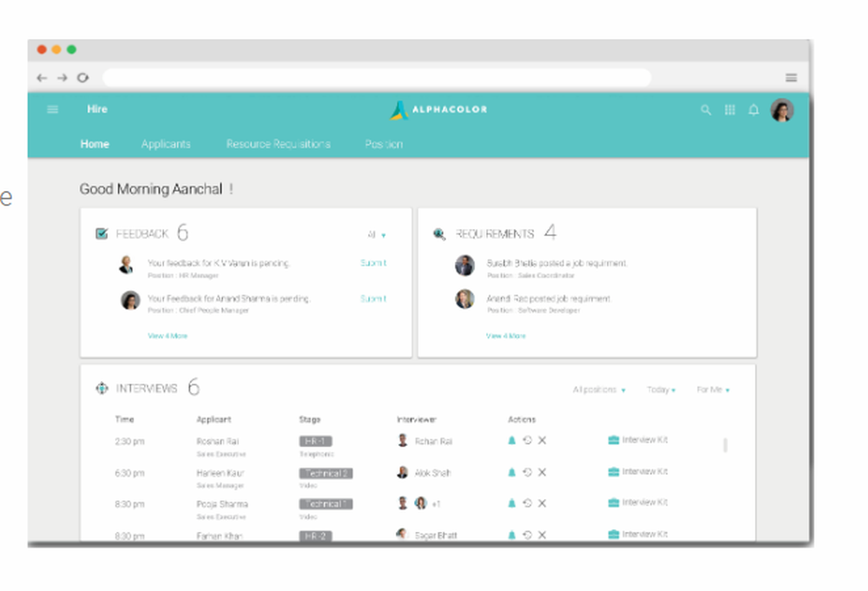
Task: Open the Resource Requisitions tab
Action: (x=278, y=143)
